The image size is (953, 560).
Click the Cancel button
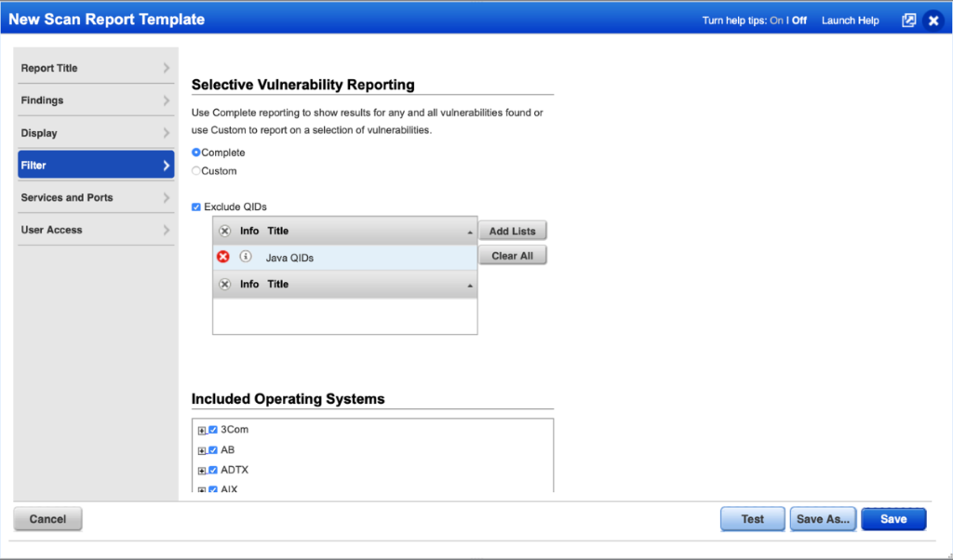click(48, 519)
